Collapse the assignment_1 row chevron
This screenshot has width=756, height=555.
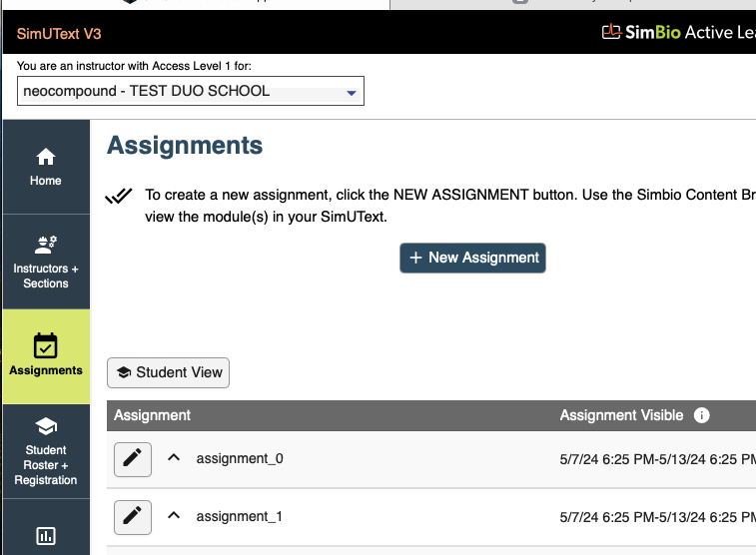point(174,515)
